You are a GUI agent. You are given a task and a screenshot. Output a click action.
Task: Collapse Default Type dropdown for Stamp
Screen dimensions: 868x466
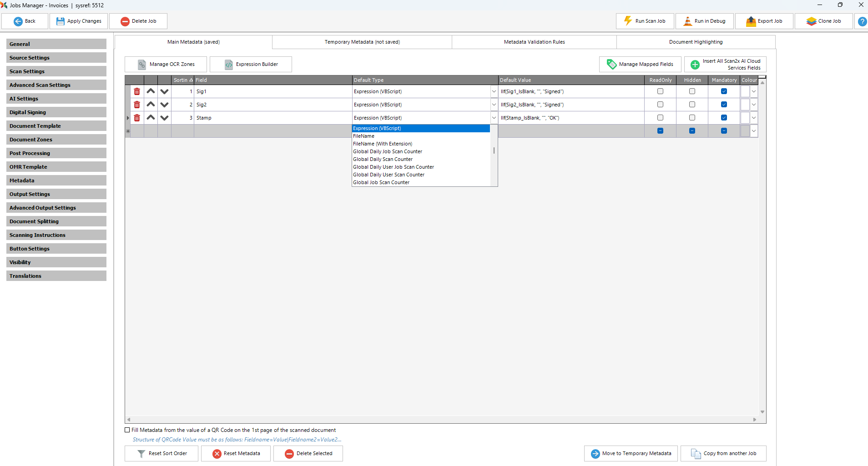[x=494, y=118]
